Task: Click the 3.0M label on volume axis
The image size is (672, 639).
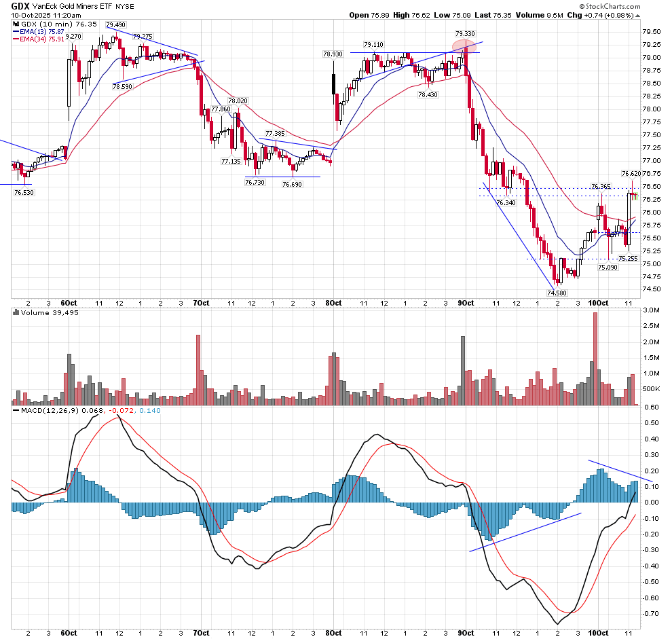Action: coord(651,310)
